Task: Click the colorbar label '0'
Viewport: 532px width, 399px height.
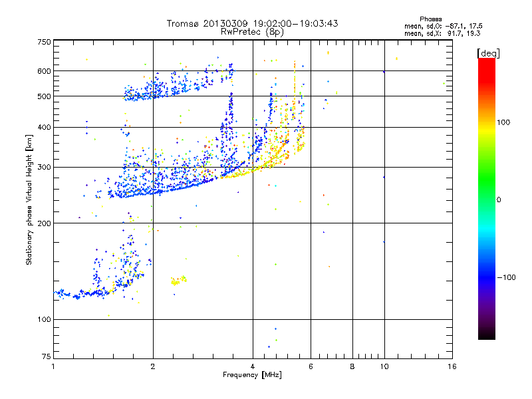Action: click(x=498, y=200)
